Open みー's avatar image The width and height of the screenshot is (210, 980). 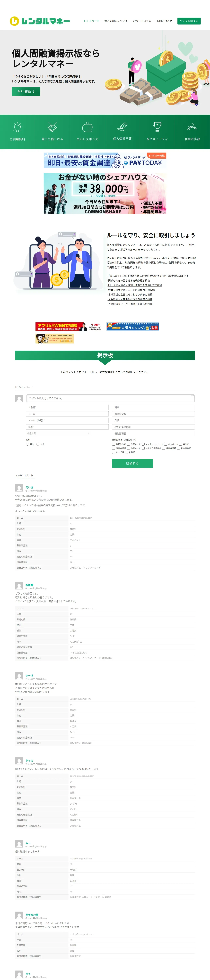(x=19, y=843)
